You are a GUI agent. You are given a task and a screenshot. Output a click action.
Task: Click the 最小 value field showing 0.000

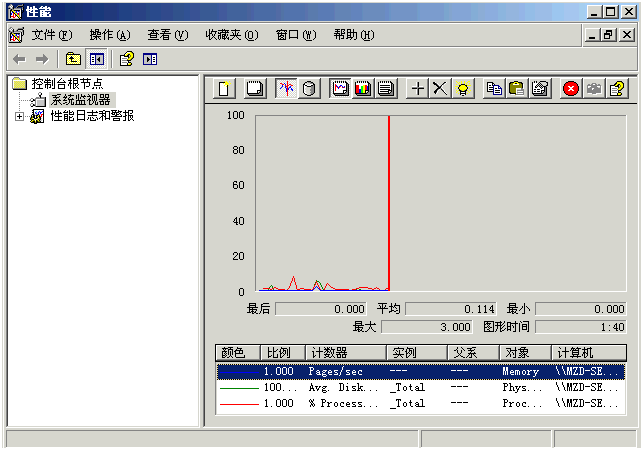click(581, 309)
